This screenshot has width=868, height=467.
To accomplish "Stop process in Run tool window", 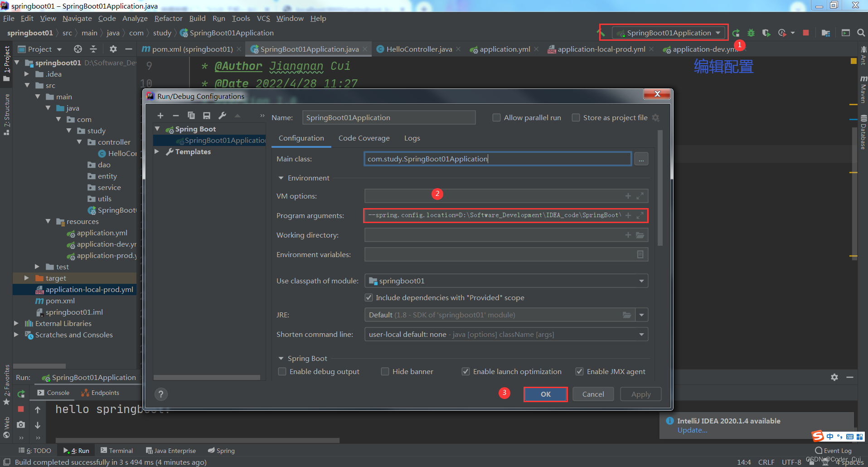I will coord(21,409).
